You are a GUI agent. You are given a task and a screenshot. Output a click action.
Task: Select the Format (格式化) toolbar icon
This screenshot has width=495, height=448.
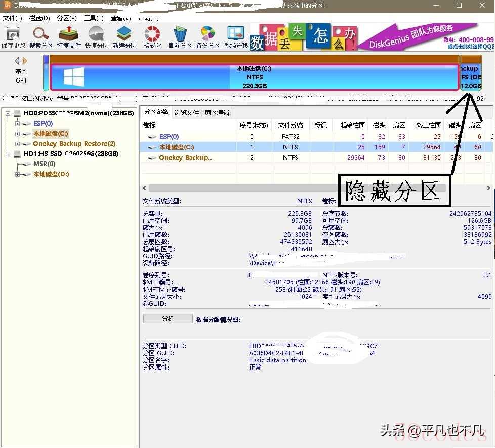tap(152, 37)
